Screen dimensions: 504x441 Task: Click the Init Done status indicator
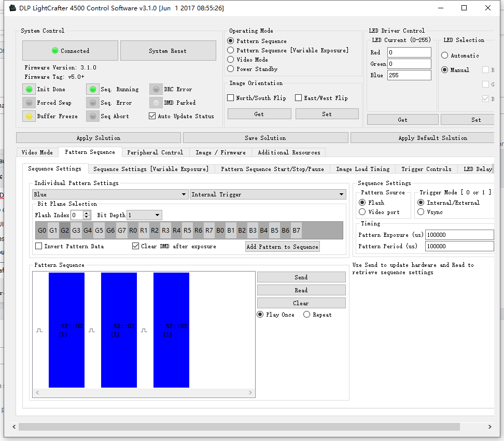point(29,89)
